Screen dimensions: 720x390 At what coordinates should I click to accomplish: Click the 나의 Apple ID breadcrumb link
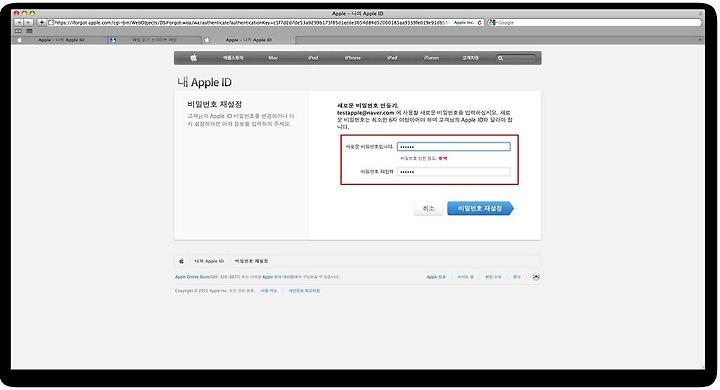click(209, 261)
